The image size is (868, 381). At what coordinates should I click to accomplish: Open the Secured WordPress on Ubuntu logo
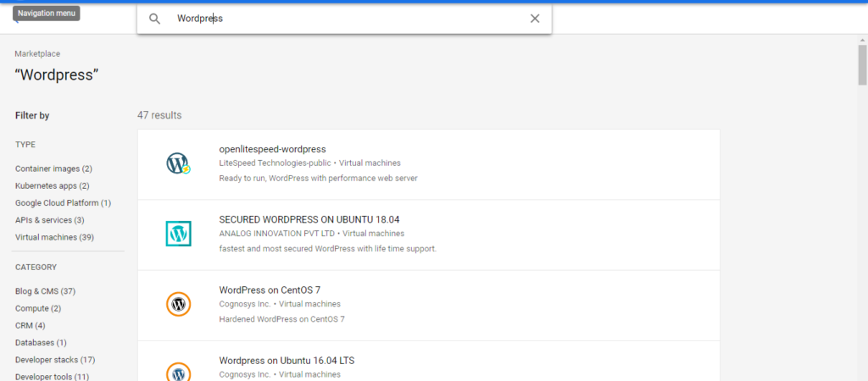click(178, 234)
